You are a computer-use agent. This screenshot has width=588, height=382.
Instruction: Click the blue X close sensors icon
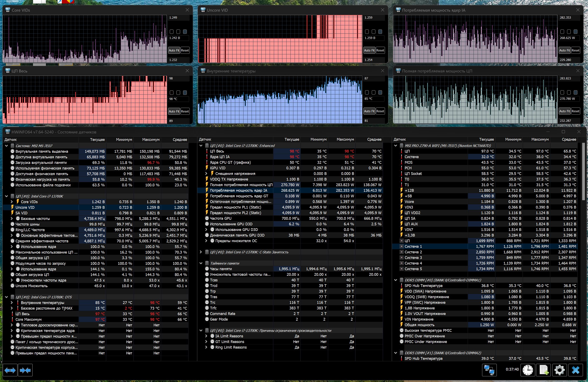click(x=575, y=370)
